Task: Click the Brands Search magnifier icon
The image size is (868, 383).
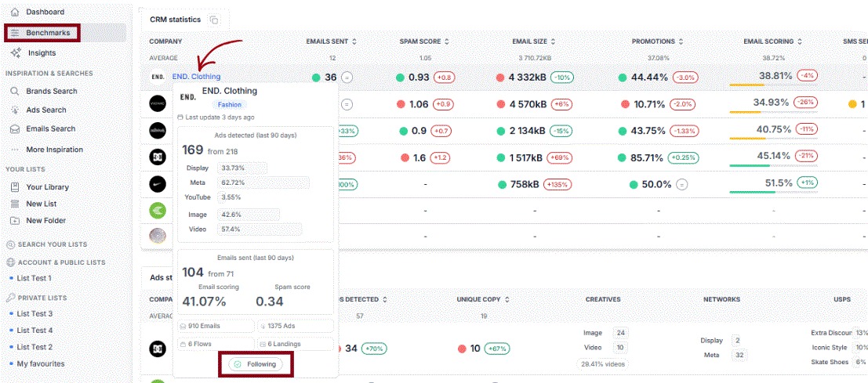Action: click(x=15, y=91)
